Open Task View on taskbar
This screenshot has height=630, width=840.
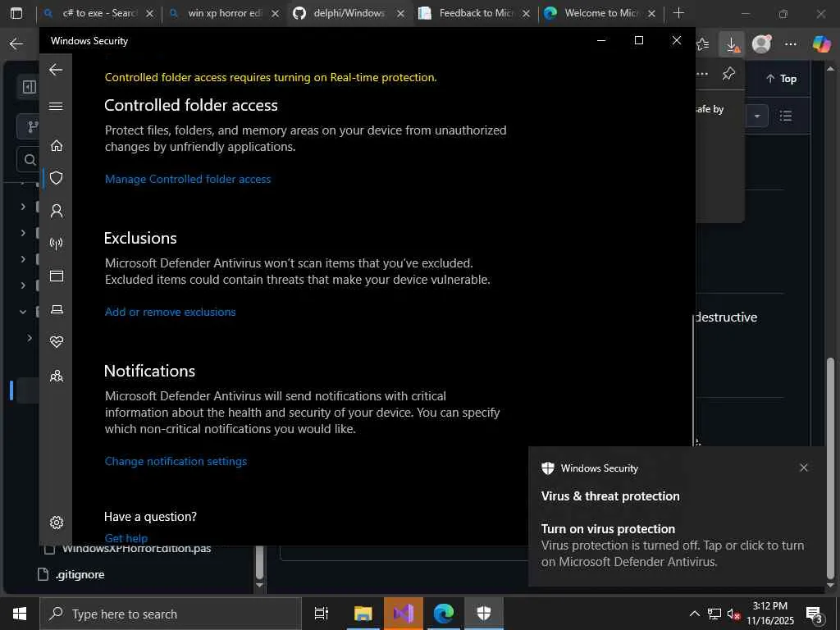click(x=322, y=614)
